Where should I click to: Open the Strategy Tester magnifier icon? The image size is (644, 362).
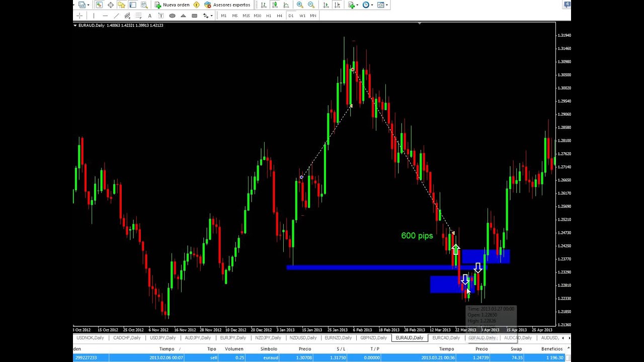coord(144,5)
